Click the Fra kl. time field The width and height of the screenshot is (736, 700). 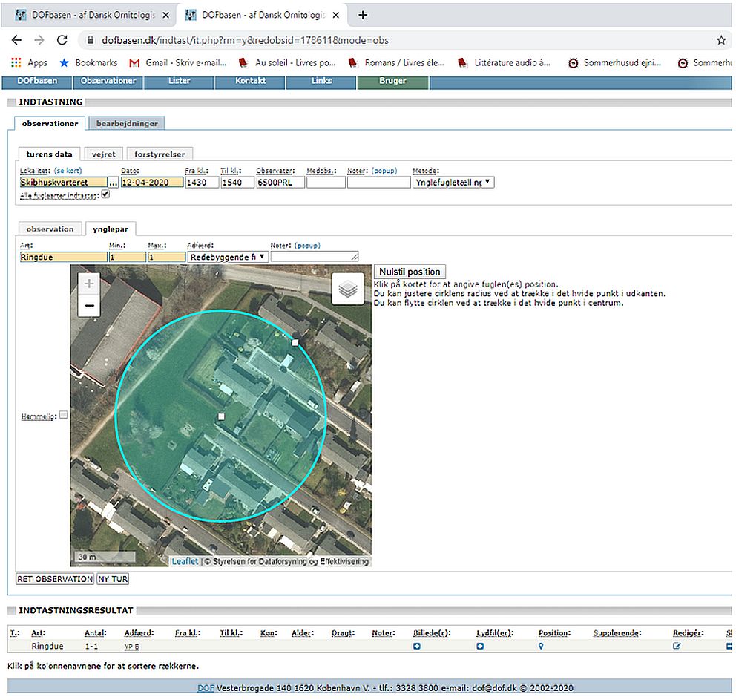(202, 182)
